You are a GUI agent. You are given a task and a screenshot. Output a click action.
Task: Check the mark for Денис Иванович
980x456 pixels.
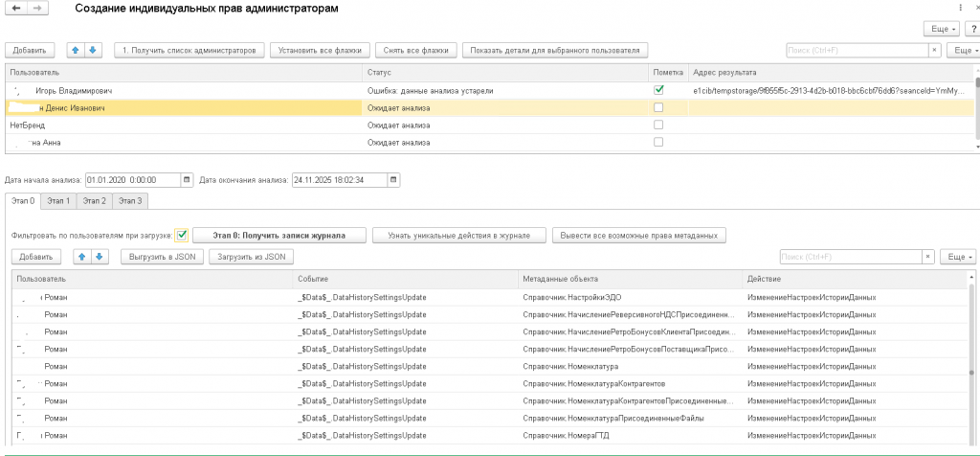tap(657, 108)
